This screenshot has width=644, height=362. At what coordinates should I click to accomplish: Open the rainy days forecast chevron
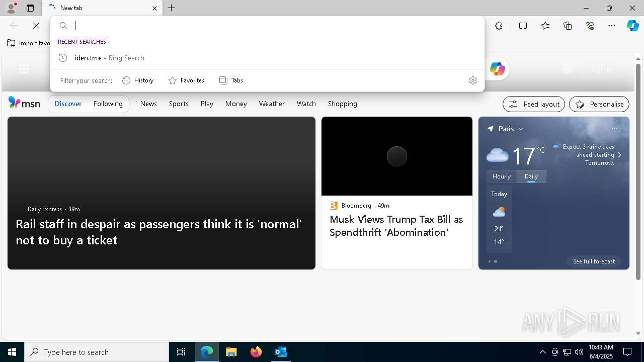[x=619, y=155]
